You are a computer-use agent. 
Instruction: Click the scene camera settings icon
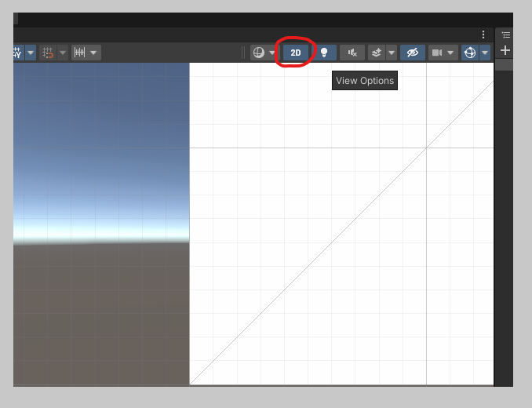coord(436,53)
